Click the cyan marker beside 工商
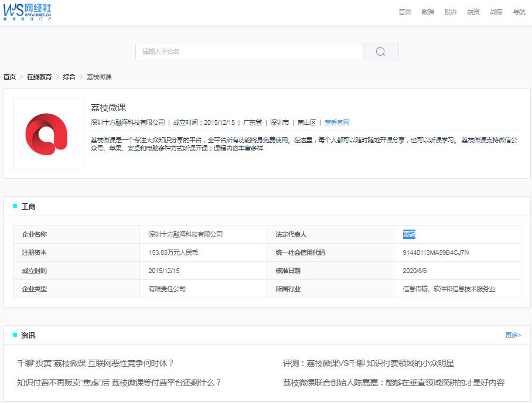 coord(14,206)
